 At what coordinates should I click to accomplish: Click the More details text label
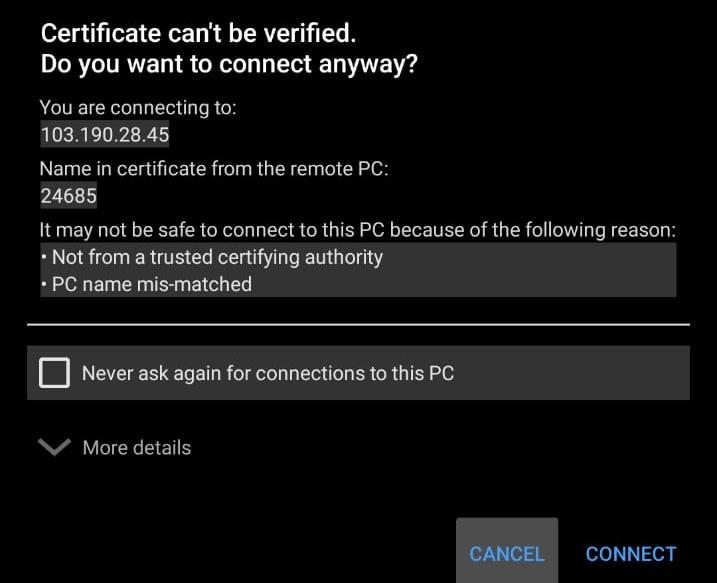136,448
